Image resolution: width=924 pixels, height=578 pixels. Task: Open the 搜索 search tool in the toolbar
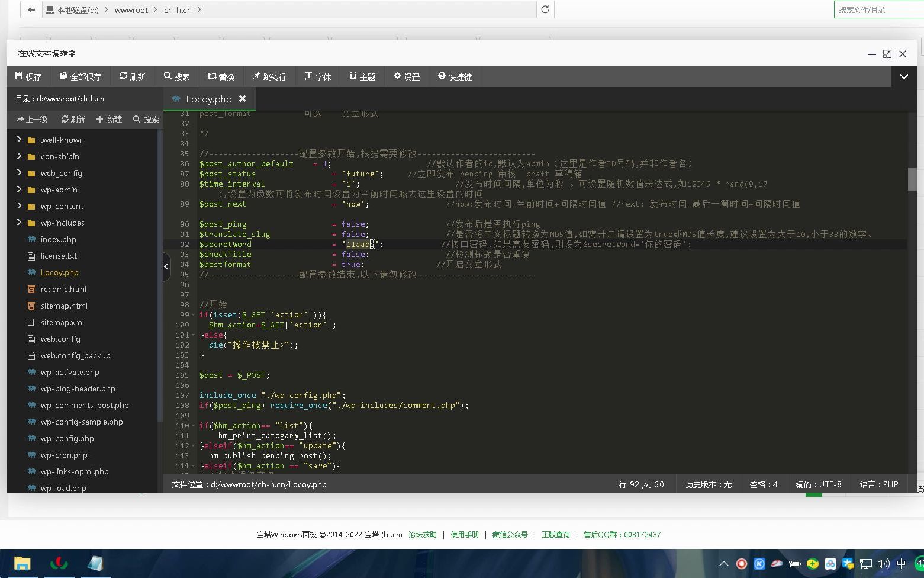[x=177, y=76]
